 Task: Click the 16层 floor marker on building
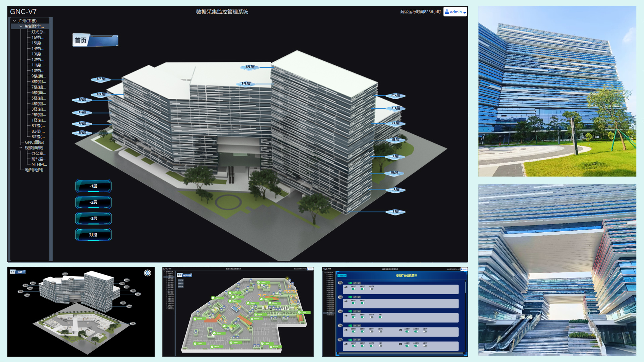[250, 67]
